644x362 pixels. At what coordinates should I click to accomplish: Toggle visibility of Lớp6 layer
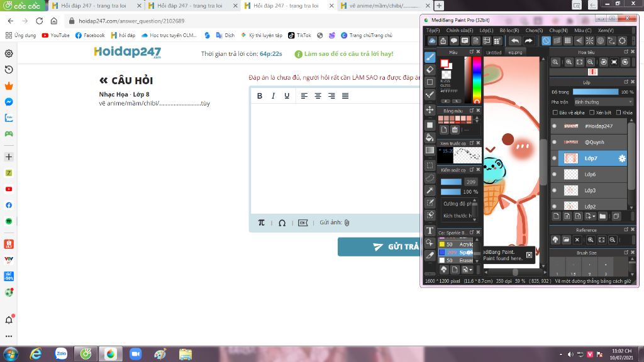pos(555,175)
